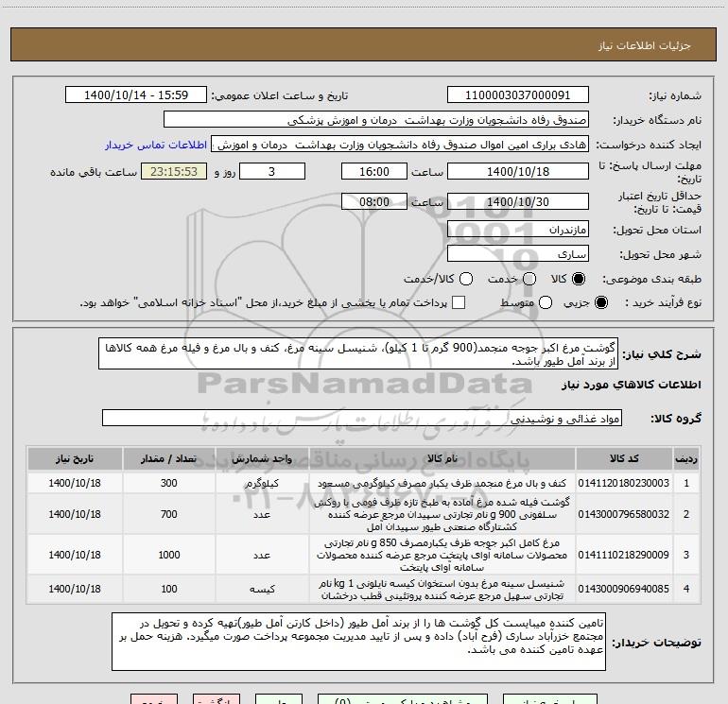Click the delivery province field مازندران
Screen dimensions: 728x704
point(518,230)
